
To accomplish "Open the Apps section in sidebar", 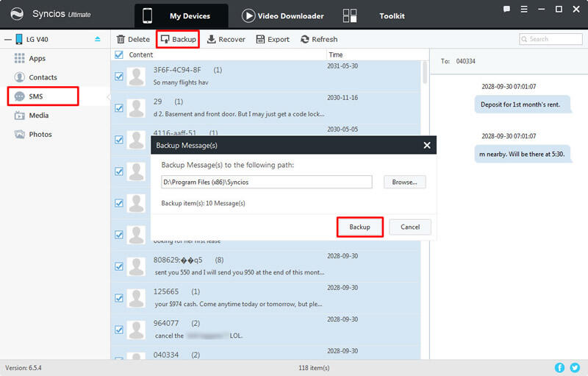I will (x=37, y=58).
